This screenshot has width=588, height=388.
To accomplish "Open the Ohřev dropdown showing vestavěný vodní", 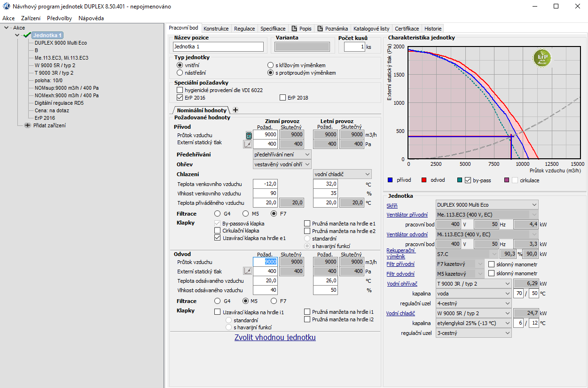I will 282,164.
